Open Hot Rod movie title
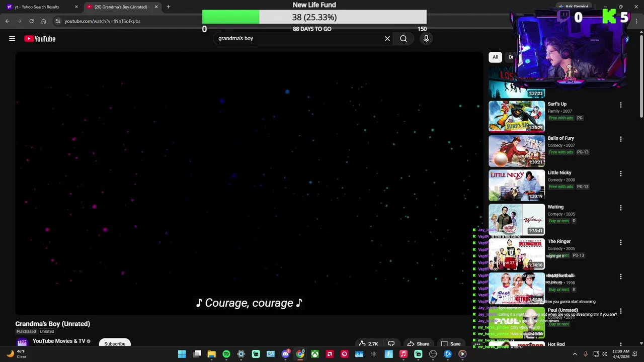This screenshot has height=362, width=644. click(556, 344)
